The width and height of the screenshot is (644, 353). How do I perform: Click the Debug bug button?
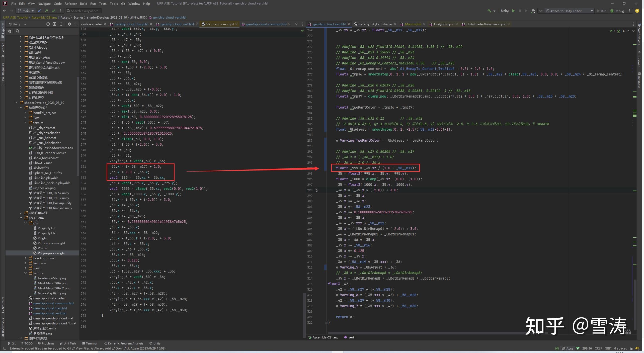click(617, 11)
